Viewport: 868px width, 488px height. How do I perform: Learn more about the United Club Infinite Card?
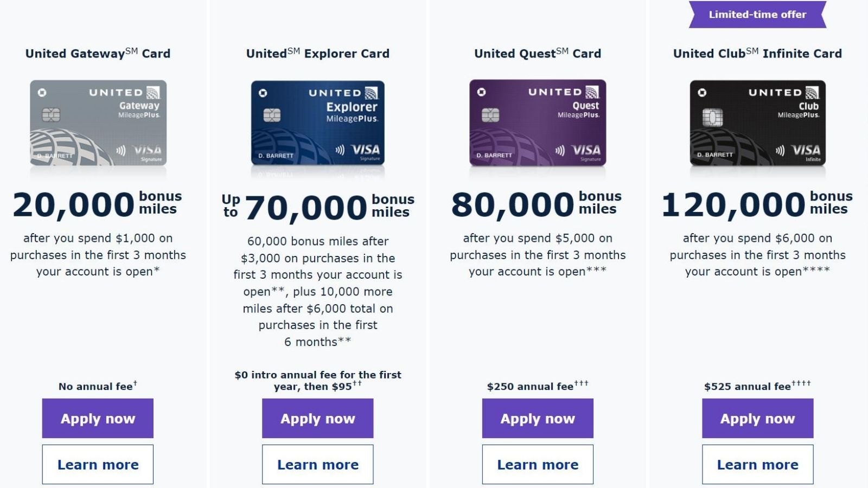point(757,464)
